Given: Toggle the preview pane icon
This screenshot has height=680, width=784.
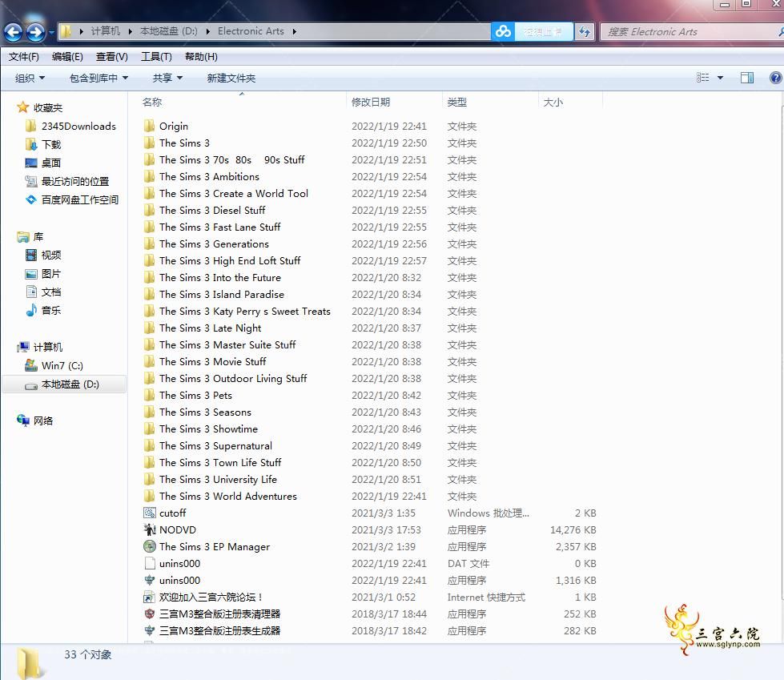Looking at the screenshot, I should point(747,78).
